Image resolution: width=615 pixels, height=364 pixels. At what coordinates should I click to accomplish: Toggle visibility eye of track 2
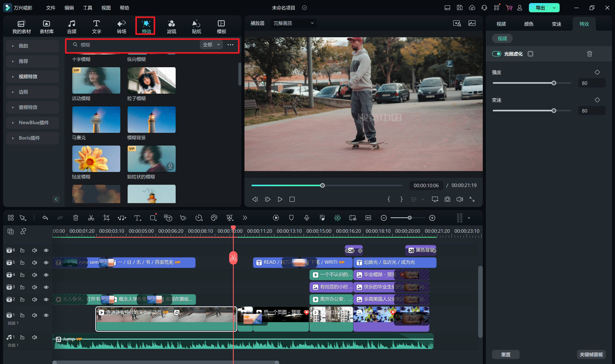point(46,299)
